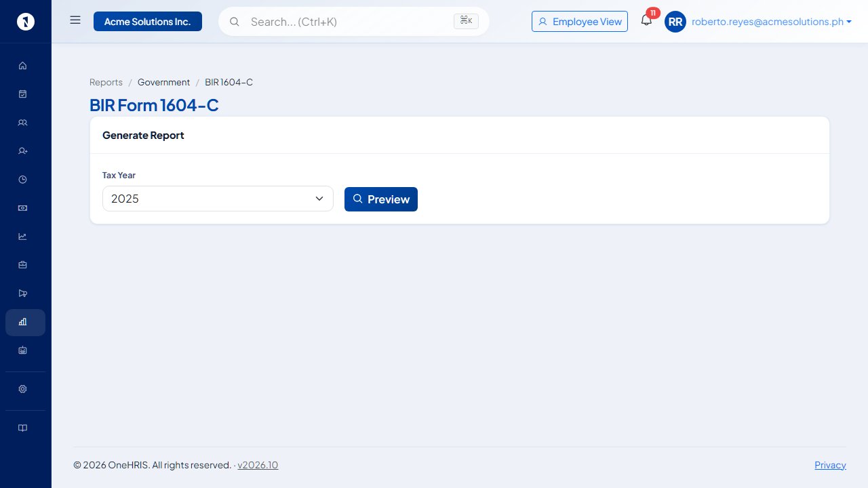This screenshot has height=488, width=868.
Task: Go to the Home icon in sidebar
Action: (22, 66)
